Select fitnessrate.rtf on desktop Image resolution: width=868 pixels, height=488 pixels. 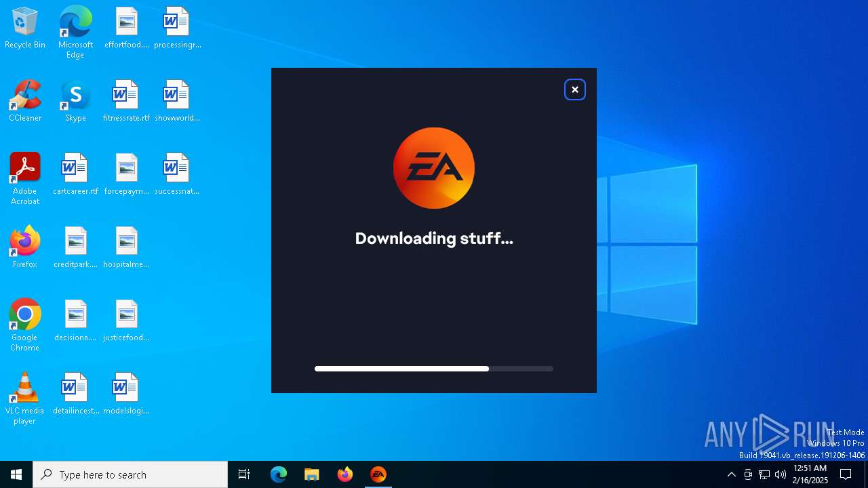tap(126, 102)
